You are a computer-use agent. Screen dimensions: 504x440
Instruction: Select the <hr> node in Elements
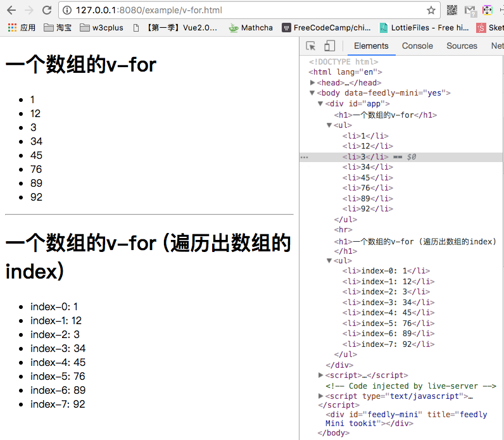click(343, 230)
